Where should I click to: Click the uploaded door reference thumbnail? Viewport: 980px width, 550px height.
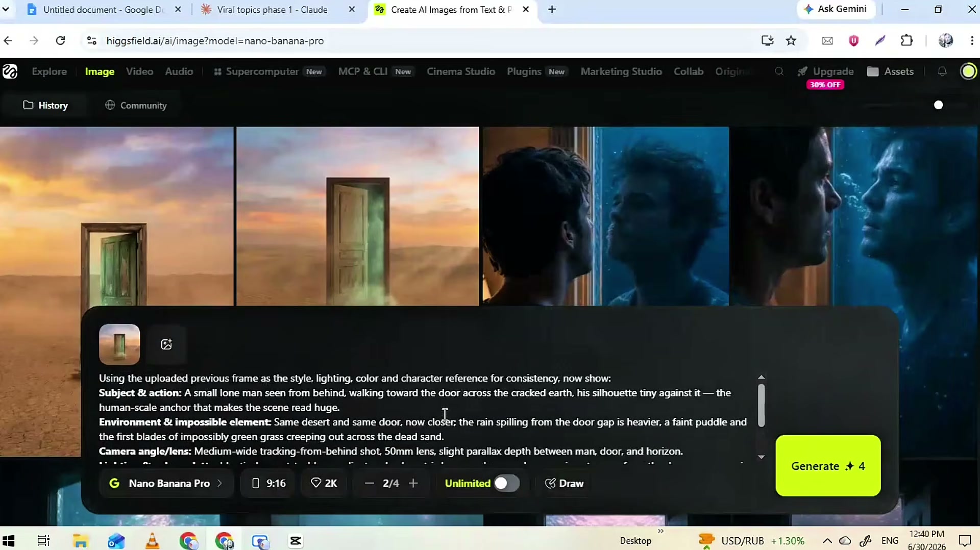pos(119,344)
